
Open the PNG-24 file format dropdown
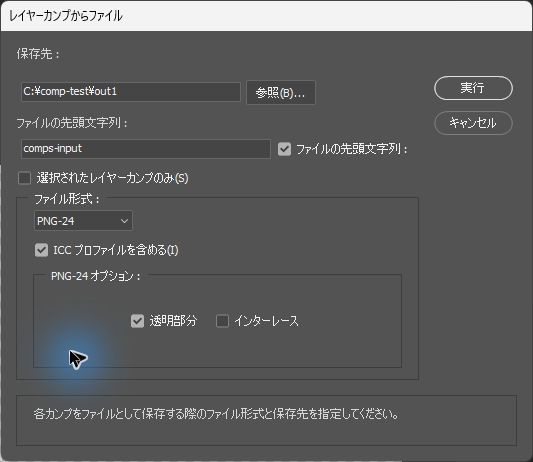tap(83, 221)
